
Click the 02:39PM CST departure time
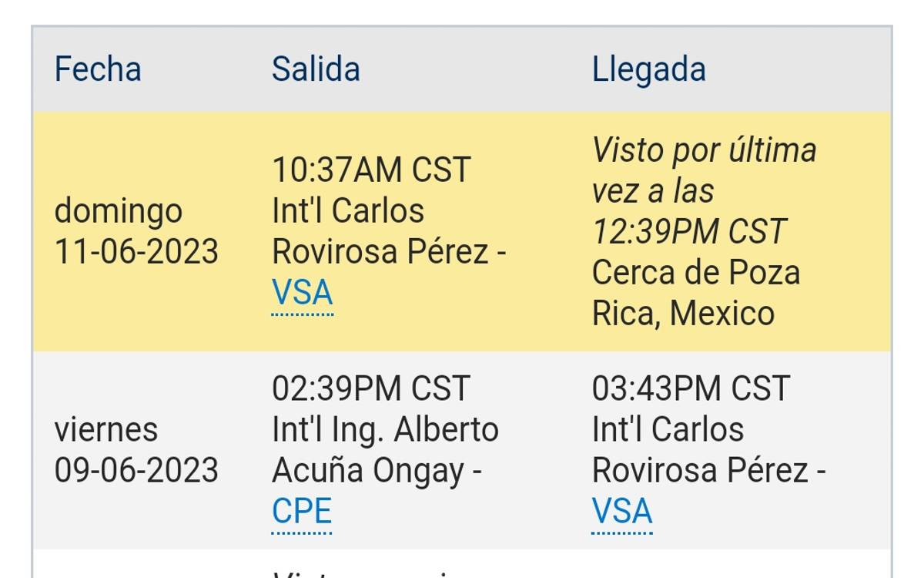[x=371, y=388]
